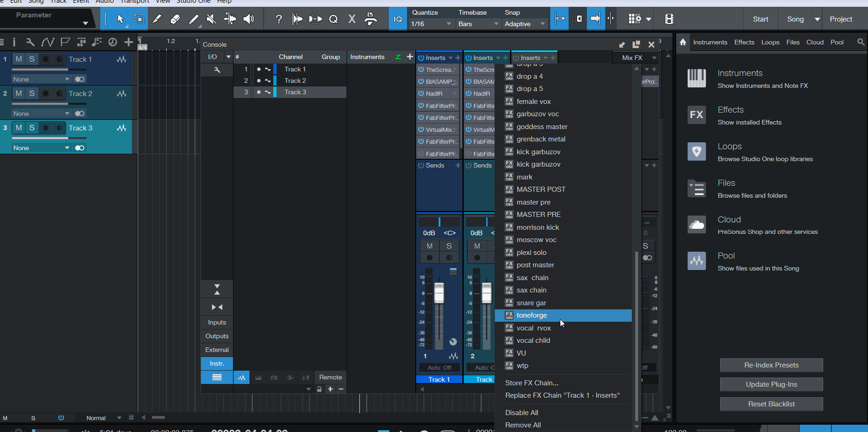Open the Snap Adaptive dropdown
Screen dimensions: 868x432
click(x=525, y=24)
